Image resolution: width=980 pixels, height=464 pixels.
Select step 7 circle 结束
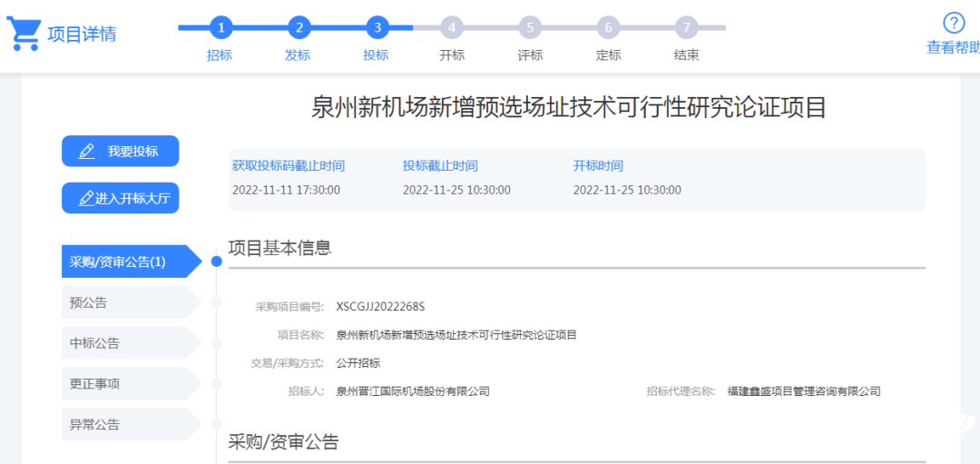(686, 27)
